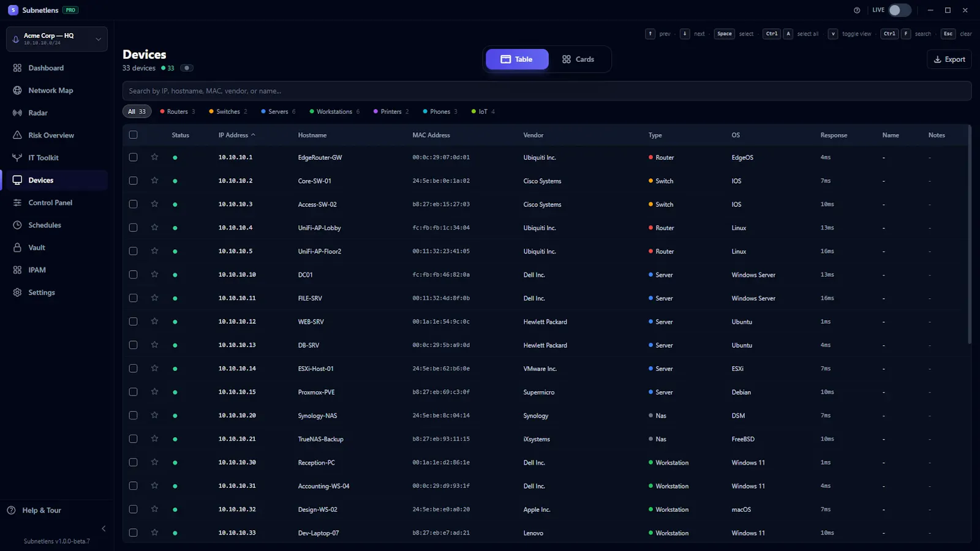The width and height of the screenshot is (980, 551).
Task: Click the V toggle view key hint
Action: (x=833, y=34)
